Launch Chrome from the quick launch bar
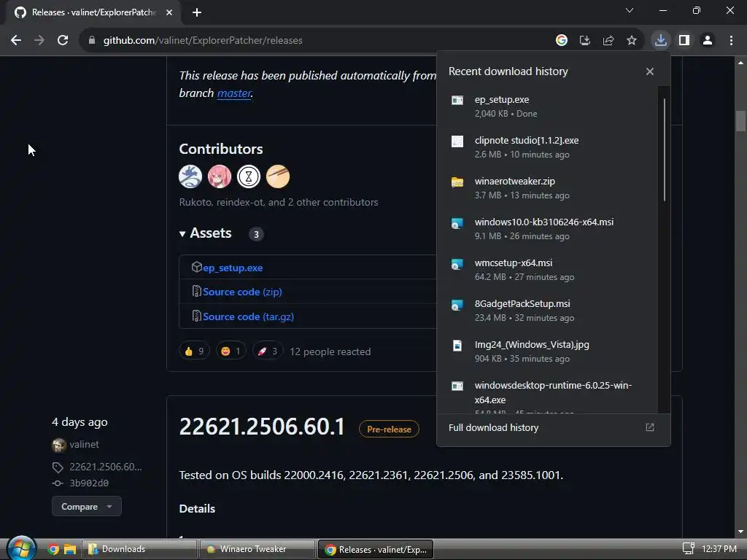This screenshot has height=560, width=747. (x=53, y=550)
